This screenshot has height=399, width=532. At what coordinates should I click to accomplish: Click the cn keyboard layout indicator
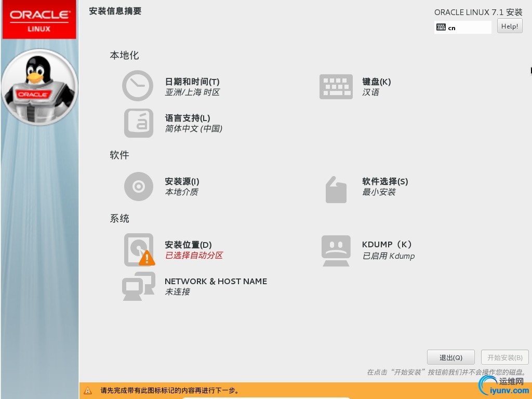click(463, 27)
